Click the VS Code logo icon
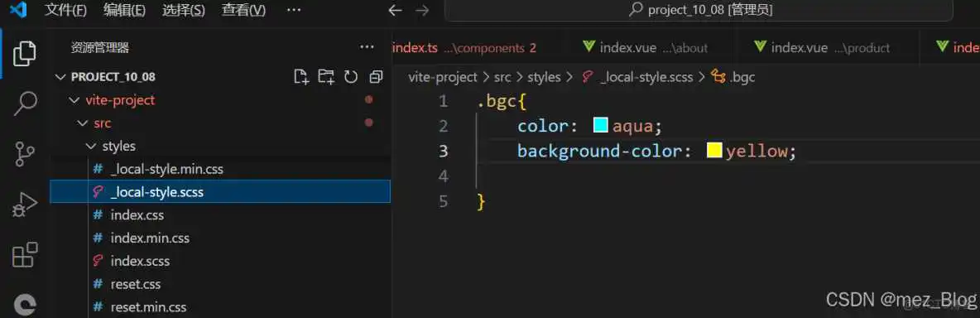The image size is (980, 318). [x=18, y=10]
